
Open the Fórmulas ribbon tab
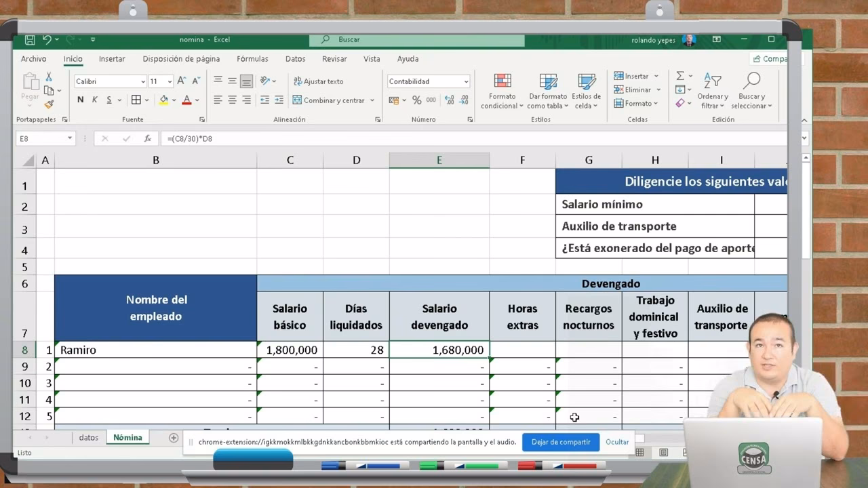pyautogui.click(x=252, y=59)
